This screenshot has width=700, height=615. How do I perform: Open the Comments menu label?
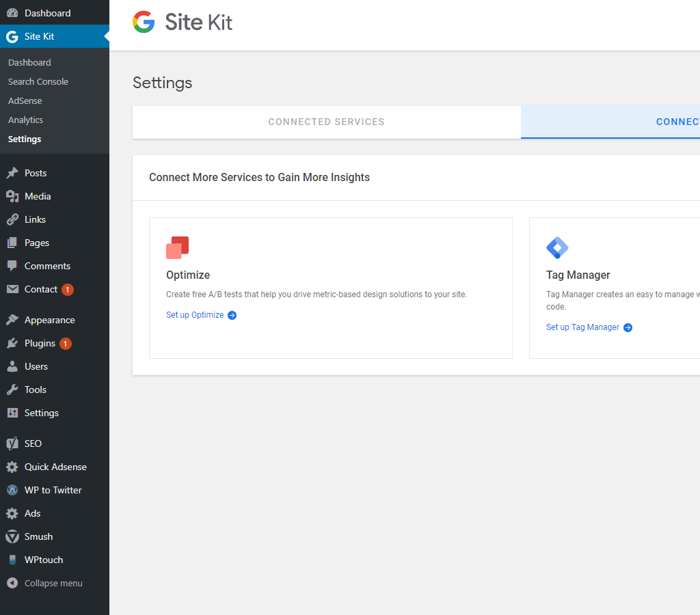47,266
